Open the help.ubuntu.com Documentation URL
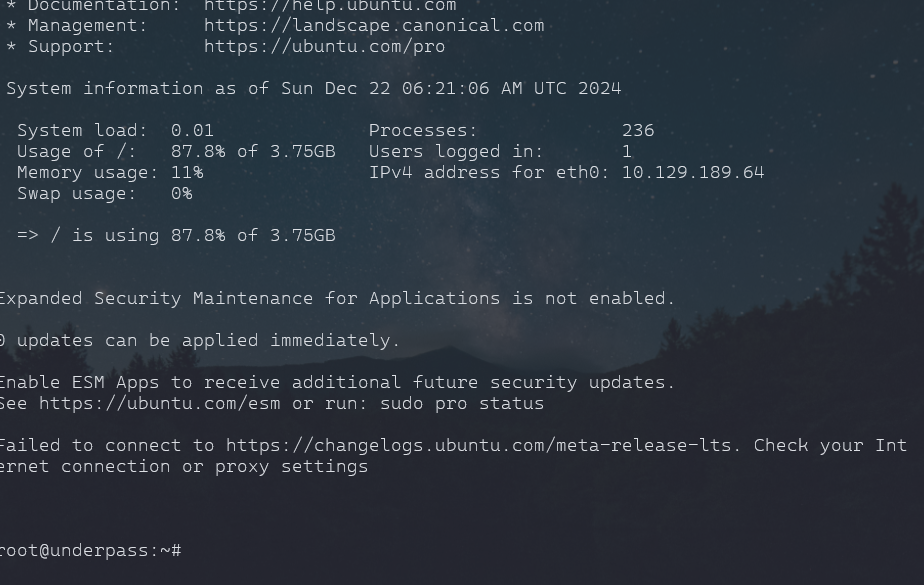The width and height of the screenshot is (924, 585). (x=330, y=5)
